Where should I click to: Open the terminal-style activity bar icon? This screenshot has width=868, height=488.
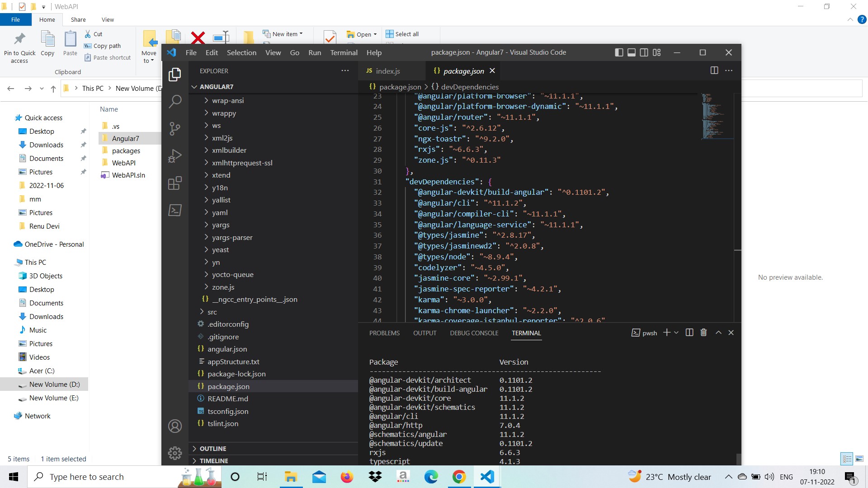[175, 210]
